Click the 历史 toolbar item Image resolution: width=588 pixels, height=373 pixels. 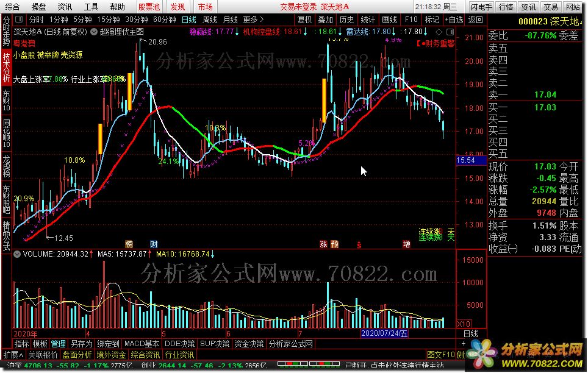click(x=346, y=20)
